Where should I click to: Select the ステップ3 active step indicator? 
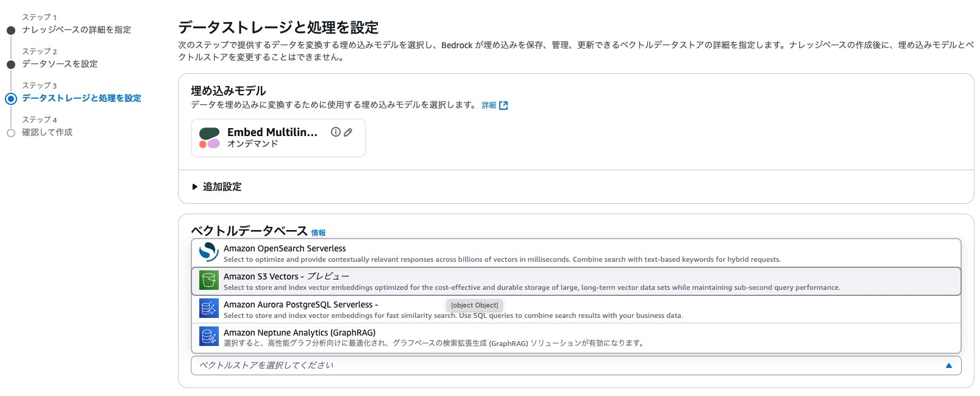(10, 98)
